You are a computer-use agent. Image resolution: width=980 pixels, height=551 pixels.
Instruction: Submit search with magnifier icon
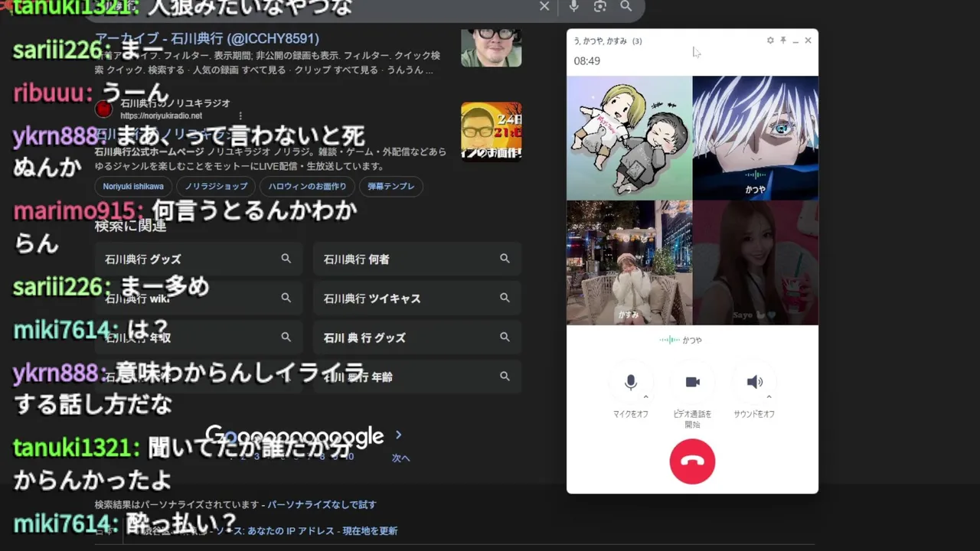[626, 6]
